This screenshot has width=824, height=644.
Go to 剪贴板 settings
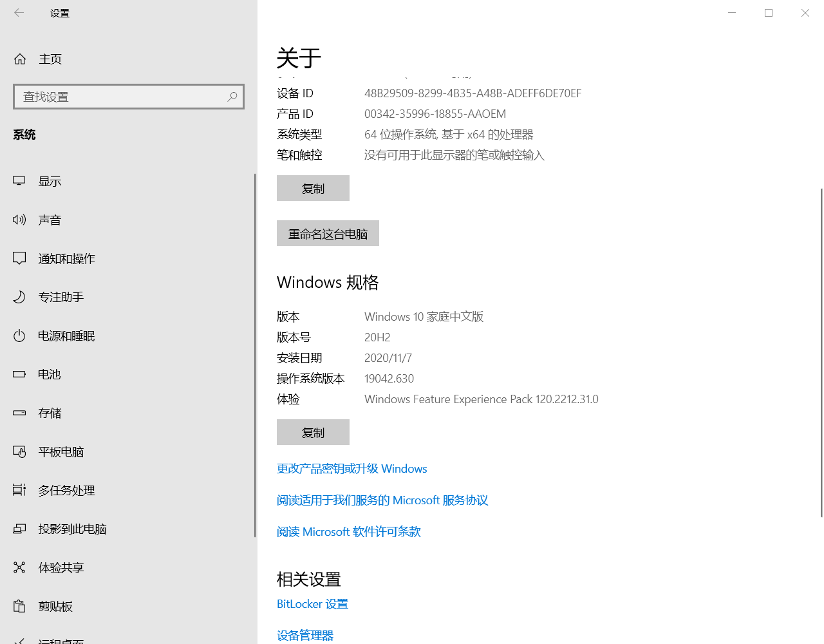[55, 606]
